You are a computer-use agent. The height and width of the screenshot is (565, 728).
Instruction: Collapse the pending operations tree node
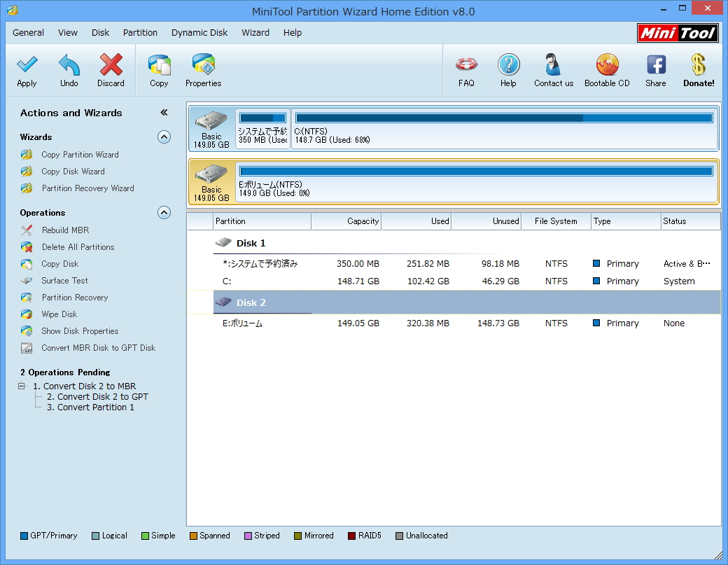pos(22,386)
